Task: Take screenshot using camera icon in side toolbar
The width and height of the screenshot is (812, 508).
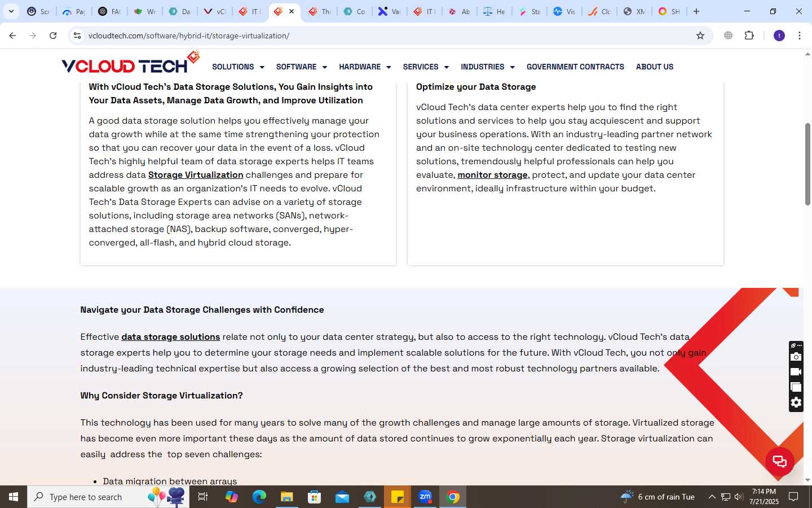Action: point(796,357)
